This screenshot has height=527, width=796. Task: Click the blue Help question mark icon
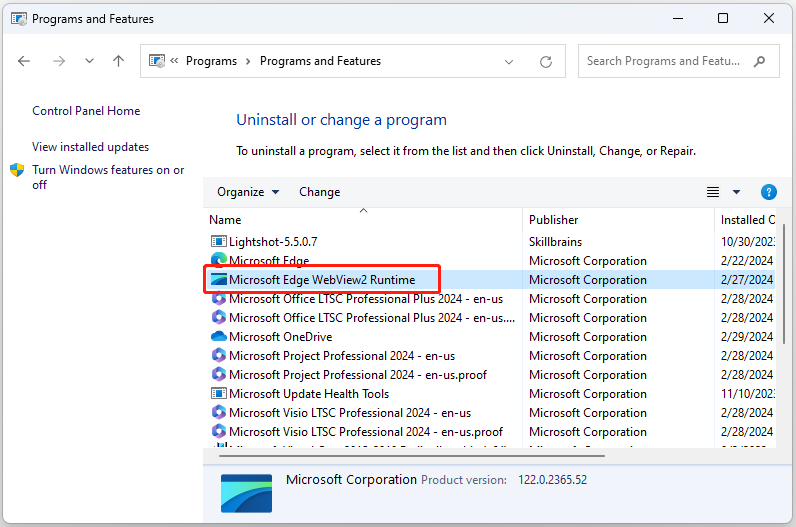[769, 192]
